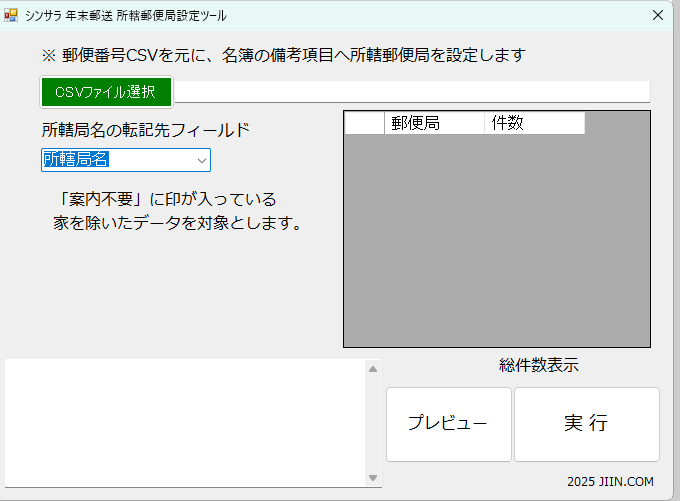The height and width of the screenshot is (501, 680).
Task: Sort by the 件数 column header
Action: (x=534, y=123)
